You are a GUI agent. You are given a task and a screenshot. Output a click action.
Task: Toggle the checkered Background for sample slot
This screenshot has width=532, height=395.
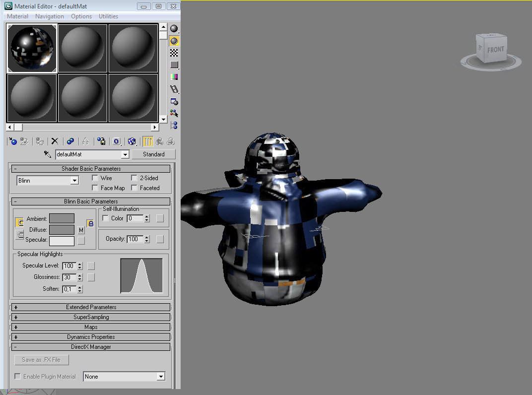click(174, 52)
